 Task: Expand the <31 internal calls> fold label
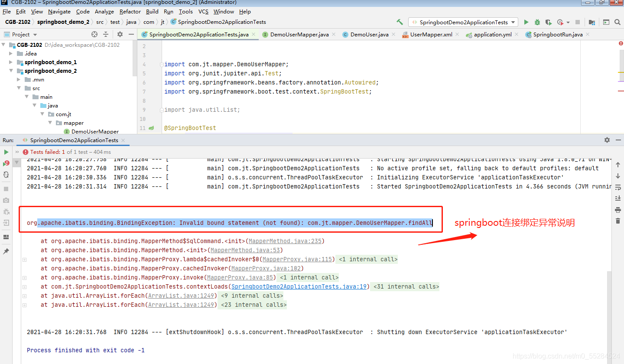tap(406, 286)
